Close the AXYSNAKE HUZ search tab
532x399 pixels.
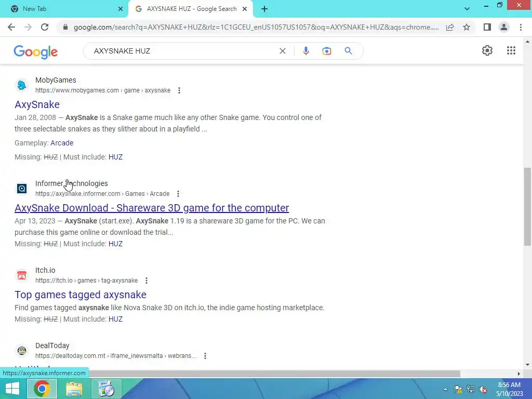(x=245, y=9)
